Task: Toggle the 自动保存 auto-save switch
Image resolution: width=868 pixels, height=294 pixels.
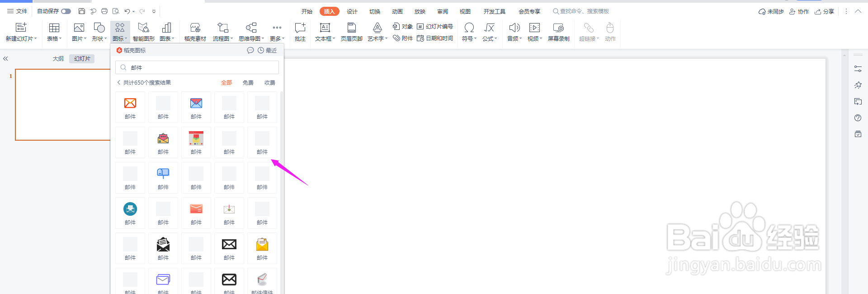Action: click(66, 11)
